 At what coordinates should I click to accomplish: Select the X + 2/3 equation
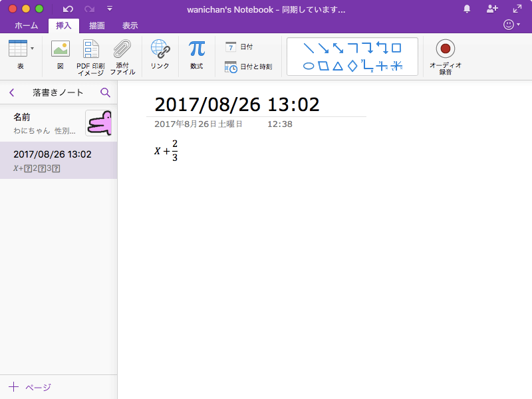coord(166,150)
